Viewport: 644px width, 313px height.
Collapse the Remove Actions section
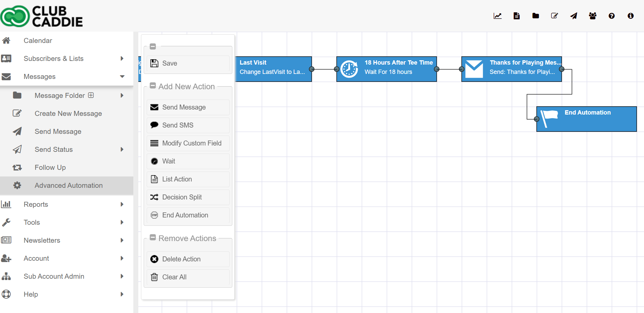(x=153, y=238)
